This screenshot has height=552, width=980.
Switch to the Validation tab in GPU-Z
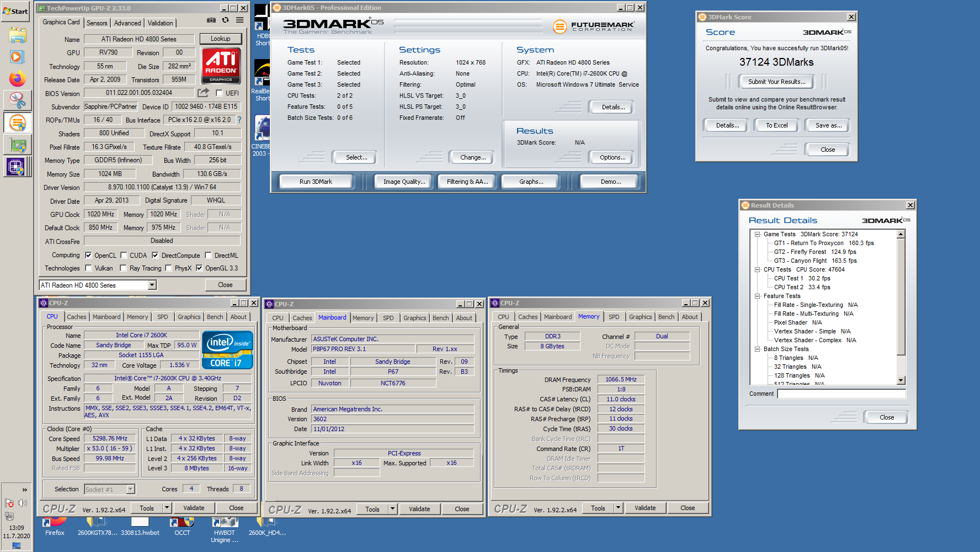pyautogui.click(x=160, y=23)
